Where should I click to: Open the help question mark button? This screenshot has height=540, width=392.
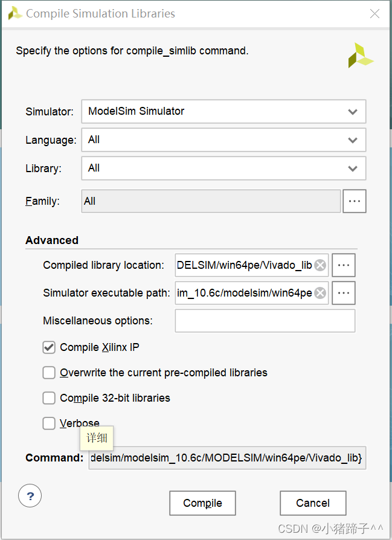pos(30,496)
